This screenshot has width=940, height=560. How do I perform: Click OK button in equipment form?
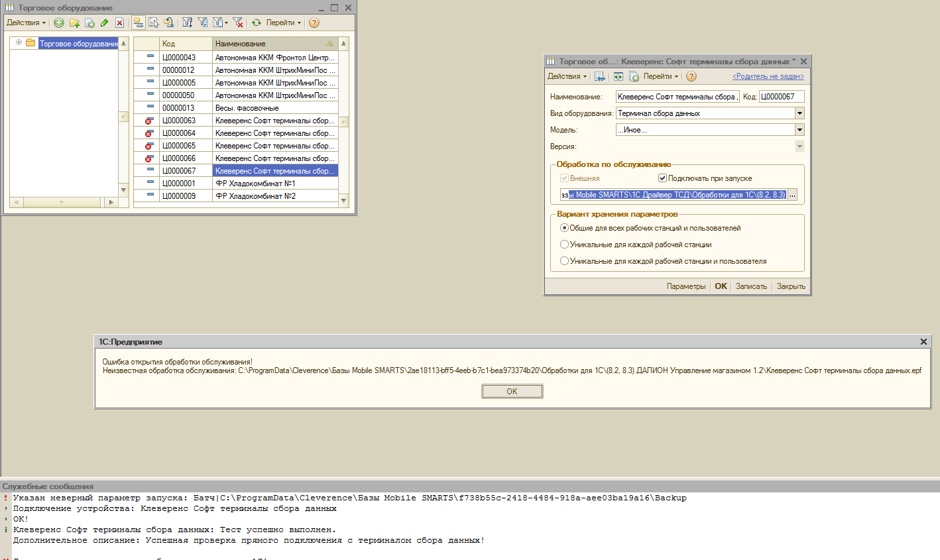pos(721,286)
